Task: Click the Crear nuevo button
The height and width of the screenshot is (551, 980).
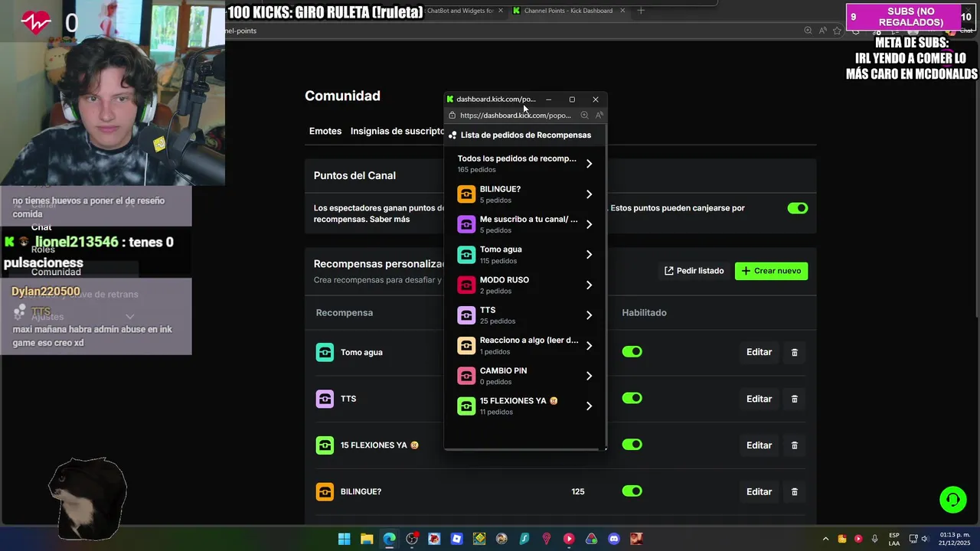Action: tap(771, 271)
